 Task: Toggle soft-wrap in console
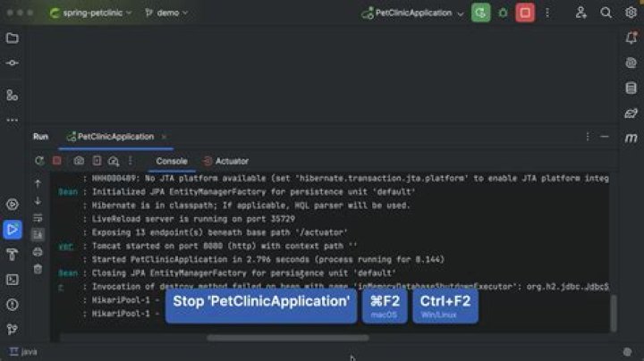click(38, 217)
